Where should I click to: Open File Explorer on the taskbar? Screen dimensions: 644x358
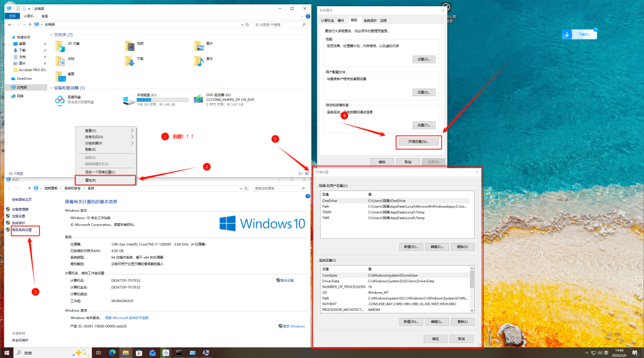126,353
